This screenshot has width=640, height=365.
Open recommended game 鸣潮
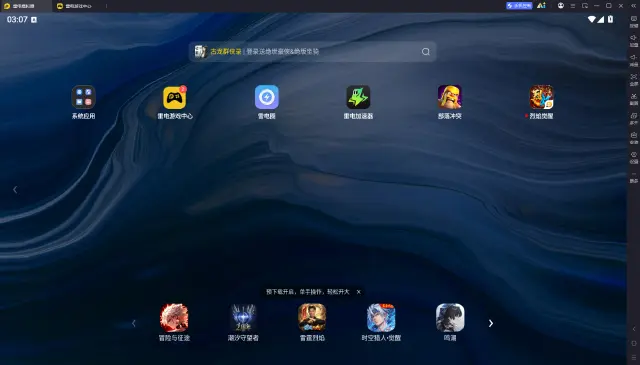pos(450,318)
